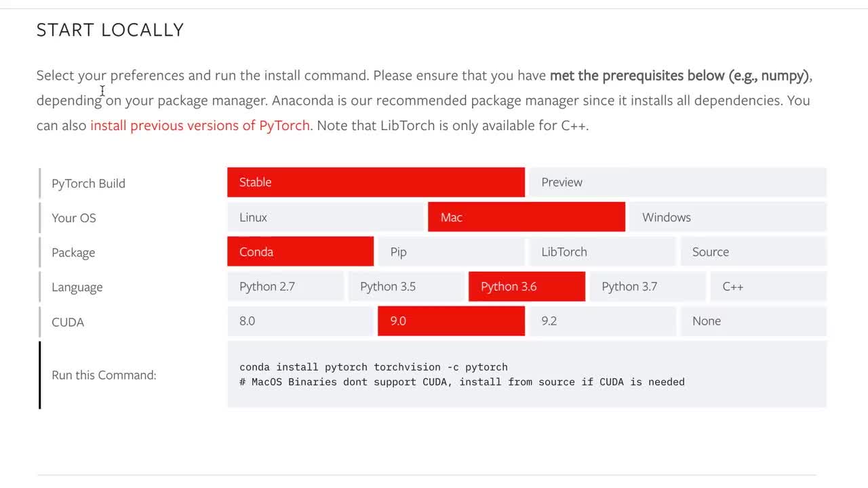Select the Python 3.6 option
This screenshot has height=488, width=868.
click(527, 287)
